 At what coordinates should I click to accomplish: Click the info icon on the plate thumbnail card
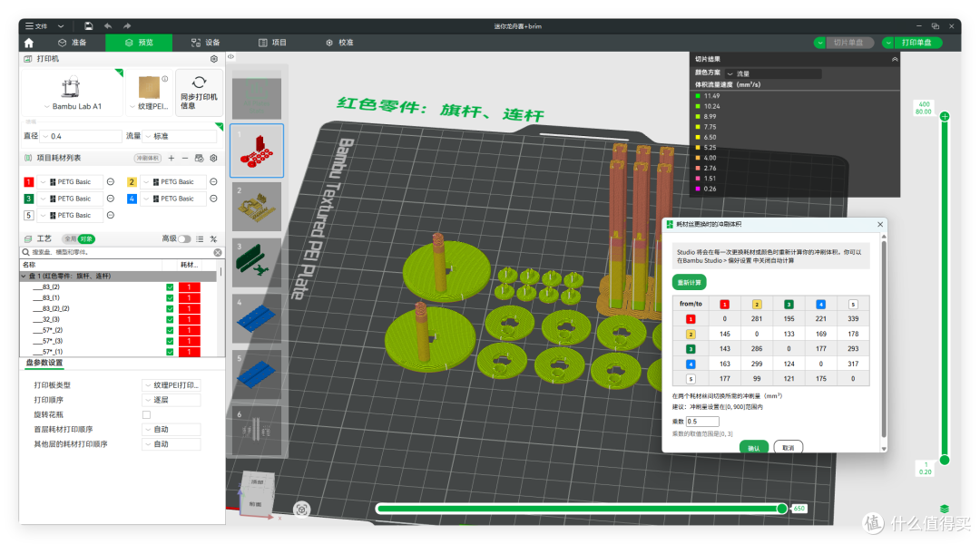(x=165, y=79)
